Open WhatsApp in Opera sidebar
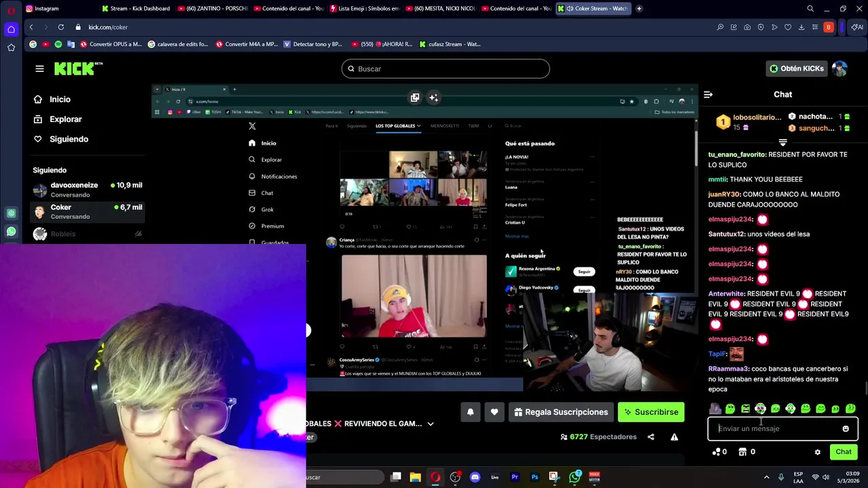 click(11, 232)
